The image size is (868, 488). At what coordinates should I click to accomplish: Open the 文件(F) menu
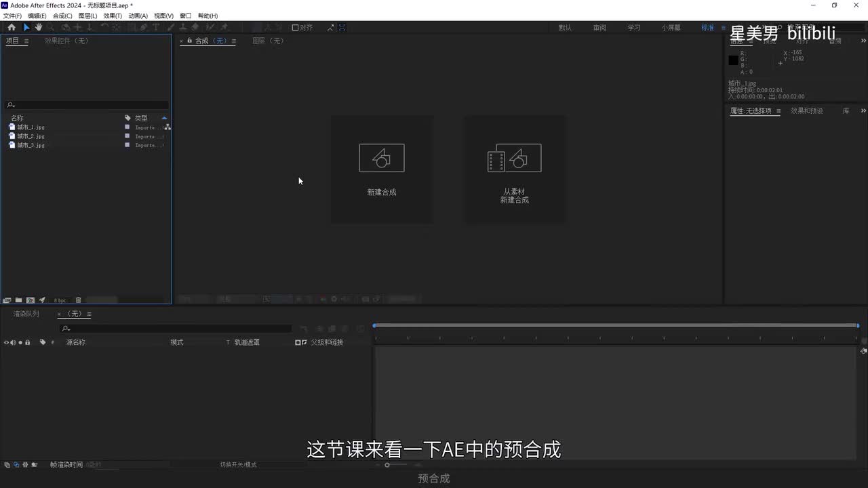tap(13, 16)
